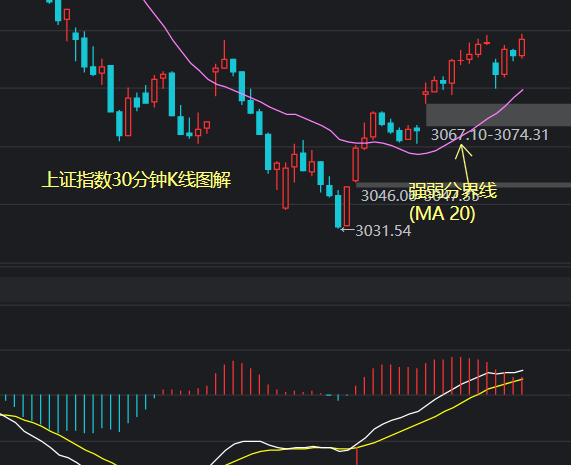Click the 强弱分界线 annotation text
The width and height of the screenshot is (571, 465).
(453, 190)
